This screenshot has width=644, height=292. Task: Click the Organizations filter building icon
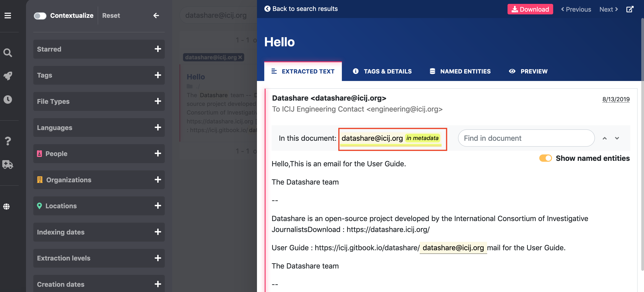40,180
